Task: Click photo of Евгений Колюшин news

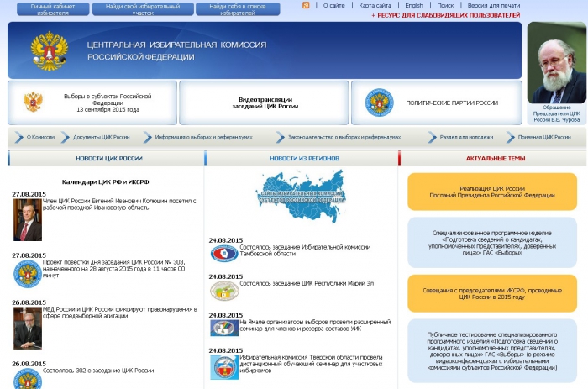Action: [x=28, y=220]
